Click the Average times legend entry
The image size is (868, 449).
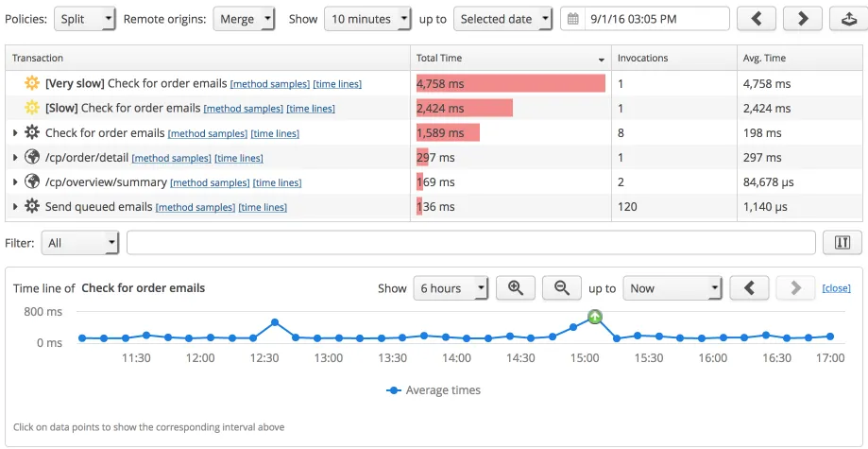434,390
